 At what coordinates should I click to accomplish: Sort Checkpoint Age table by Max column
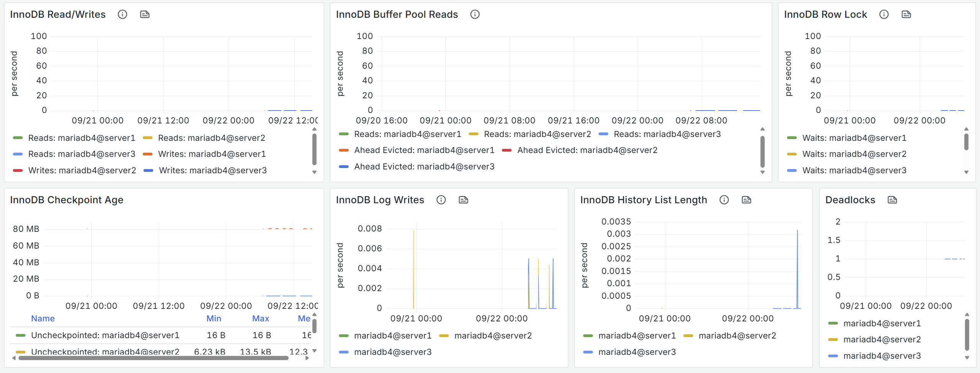260,318
